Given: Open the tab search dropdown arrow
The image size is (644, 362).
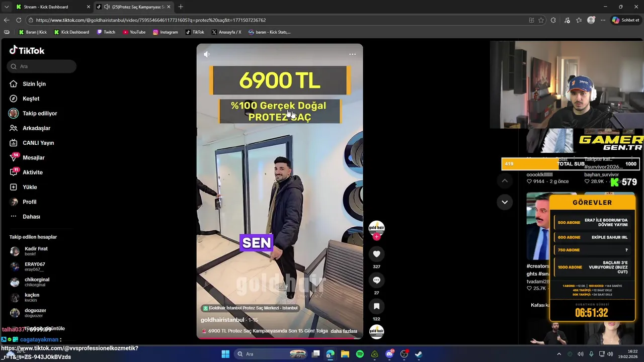Looking at the screenshot, I should (7, 7).
